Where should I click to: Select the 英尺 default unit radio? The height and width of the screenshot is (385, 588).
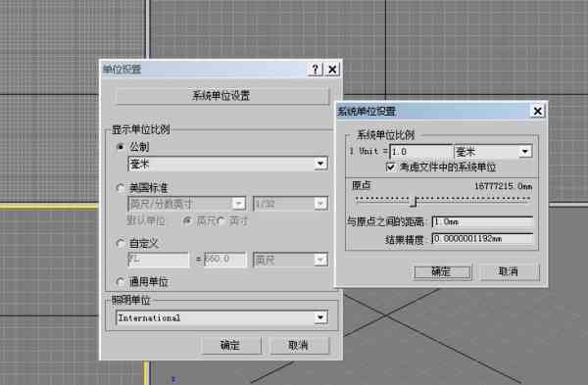click(187, 221)
